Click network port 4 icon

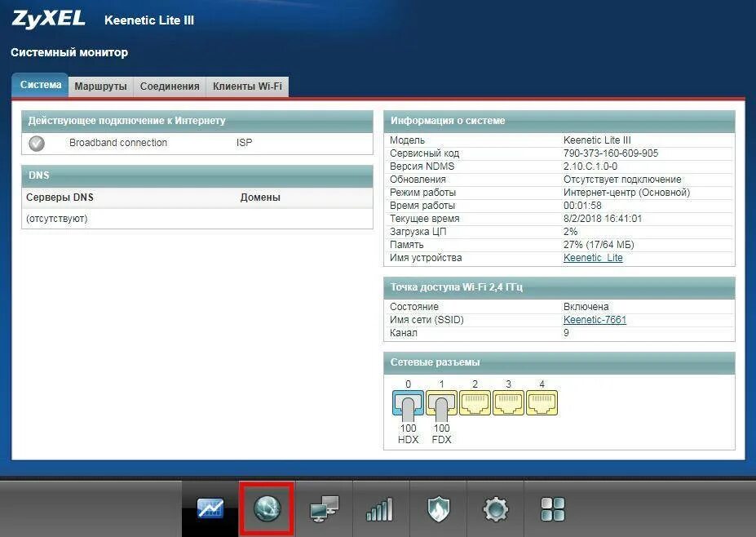pos(542,403)
